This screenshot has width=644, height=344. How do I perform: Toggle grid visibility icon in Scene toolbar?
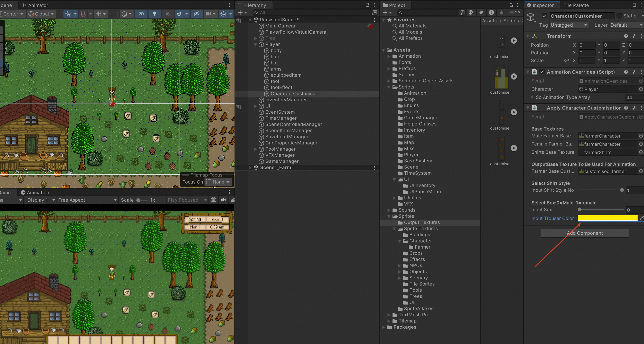point(68,14)
